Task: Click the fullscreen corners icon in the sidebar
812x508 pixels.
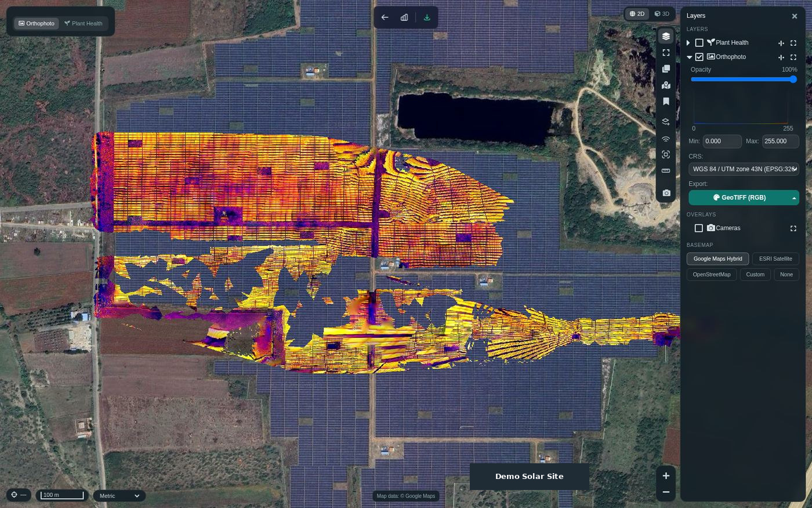Action: [x=666, y=52]
